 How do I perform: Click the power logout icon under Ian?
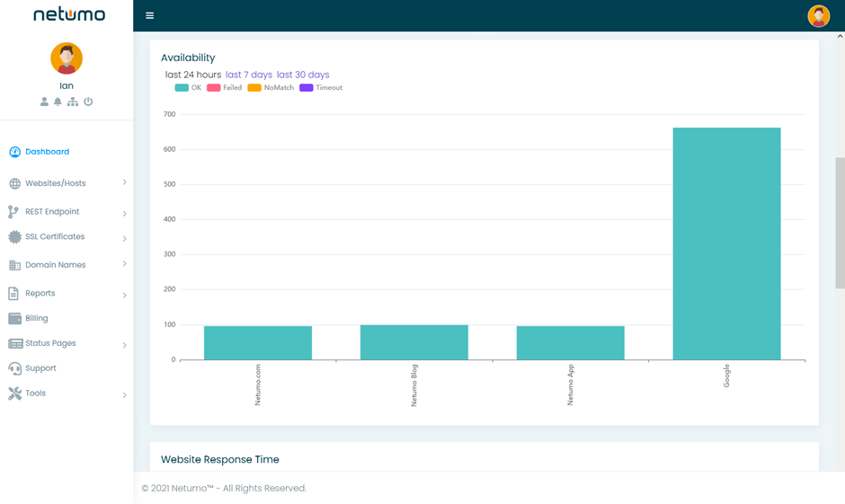click(x=88, y=102)
